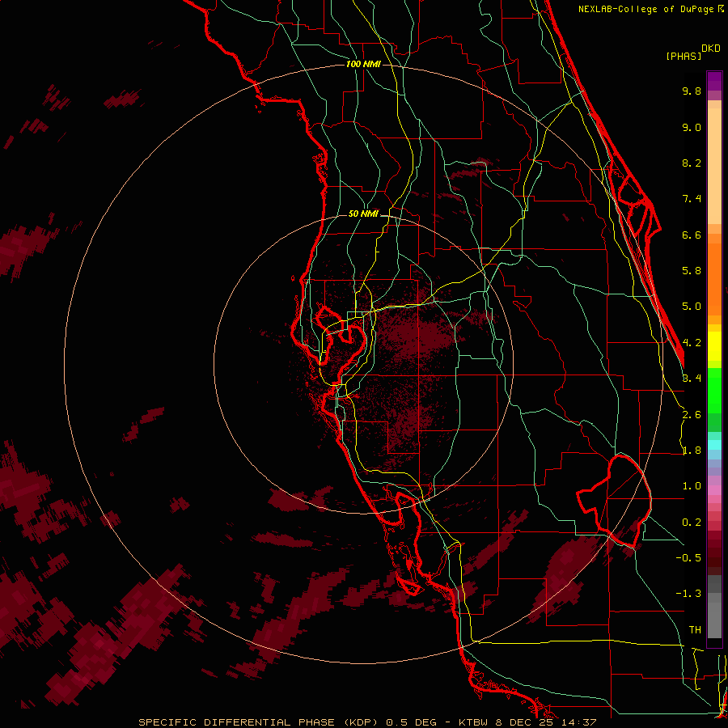Click the 50 NMI range ring label
The width and height of the screenshot is (728, 728).
(363, 214)
